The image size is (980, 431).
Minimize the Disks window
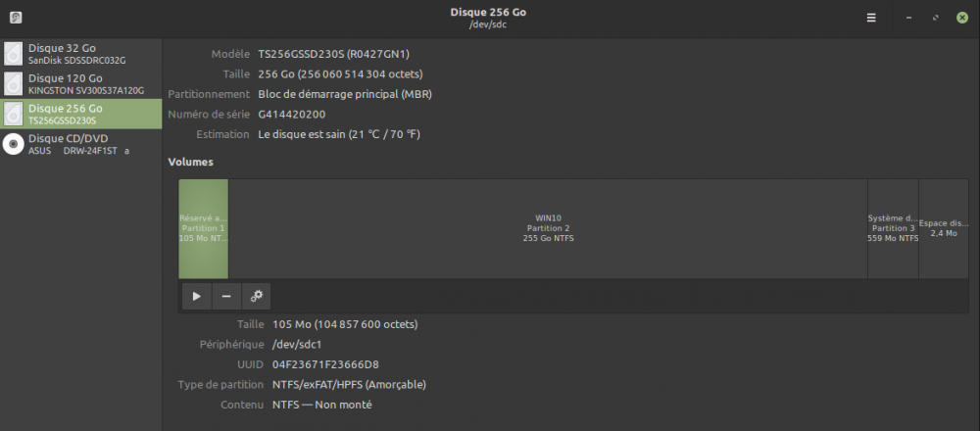(910, 18)
